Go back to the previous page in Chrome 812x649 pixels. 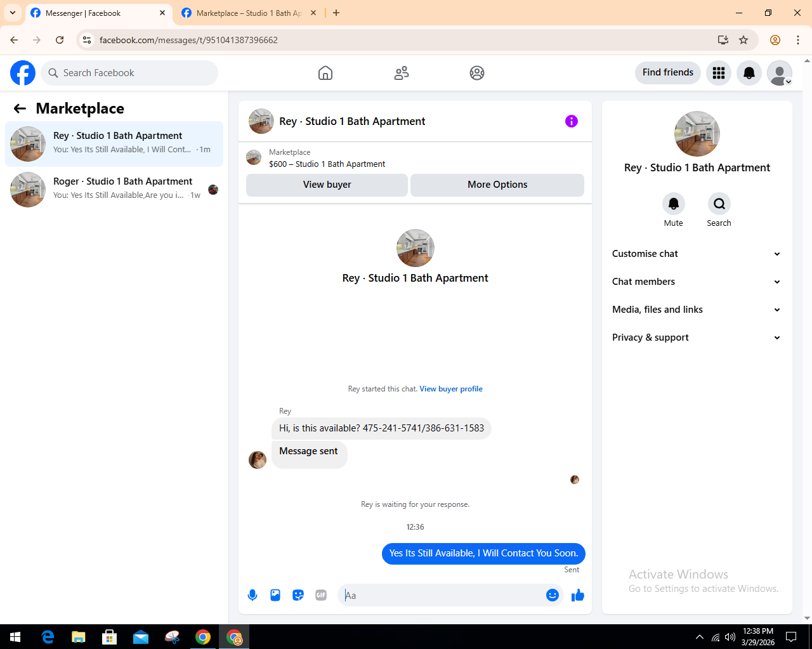(14, 40)
